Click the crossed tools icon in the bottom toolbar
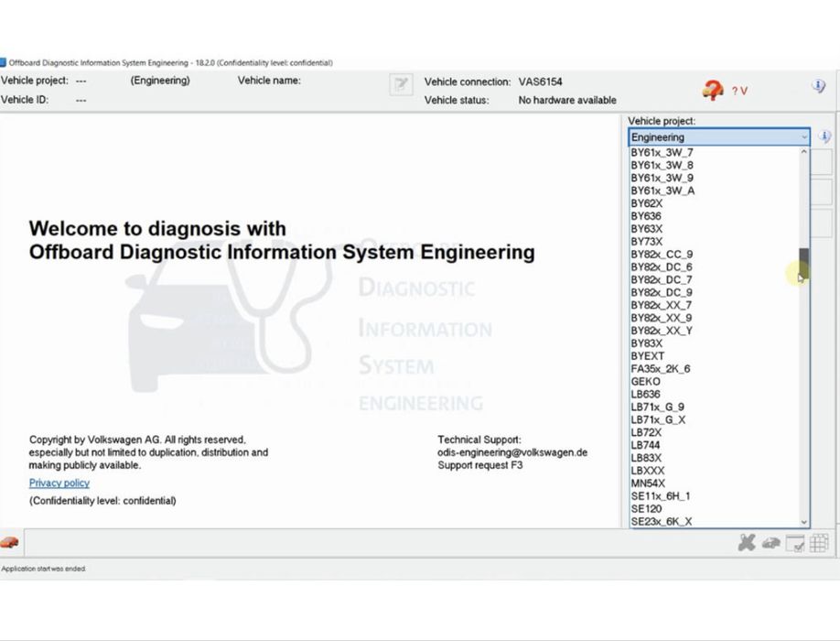 coord(746,543)
